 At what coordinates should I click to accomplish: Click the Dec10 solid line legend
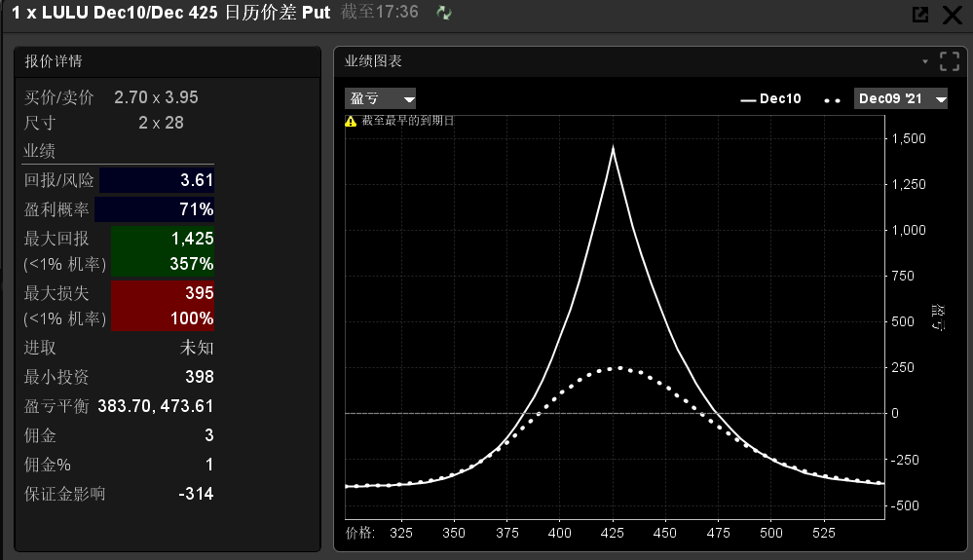(x=770, y=98)
